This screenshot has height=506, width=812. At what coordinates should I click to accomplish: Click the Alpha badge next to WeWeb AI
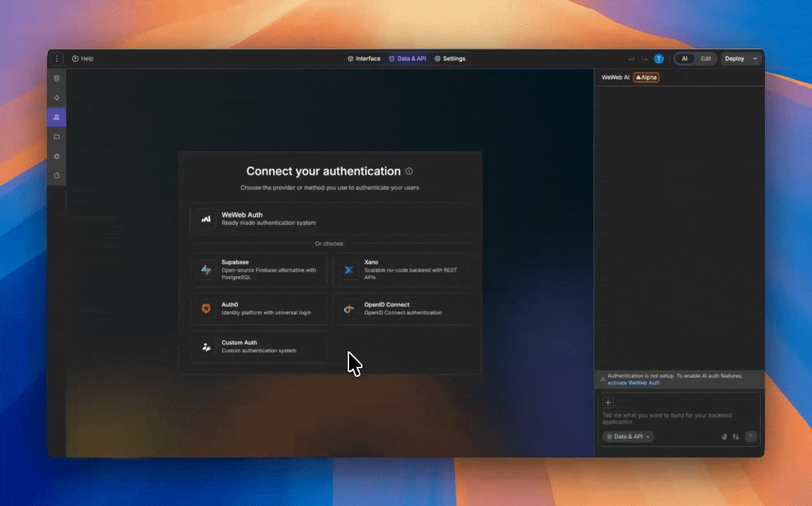[x=646, y=77]
